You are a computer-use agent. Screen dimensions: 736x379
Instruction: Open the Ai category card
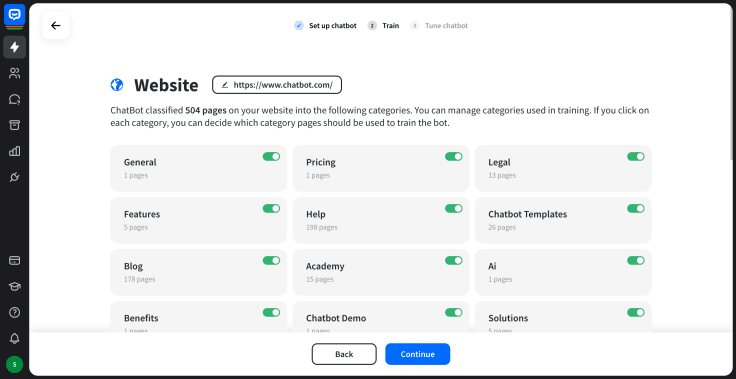(x=563, y=272)
